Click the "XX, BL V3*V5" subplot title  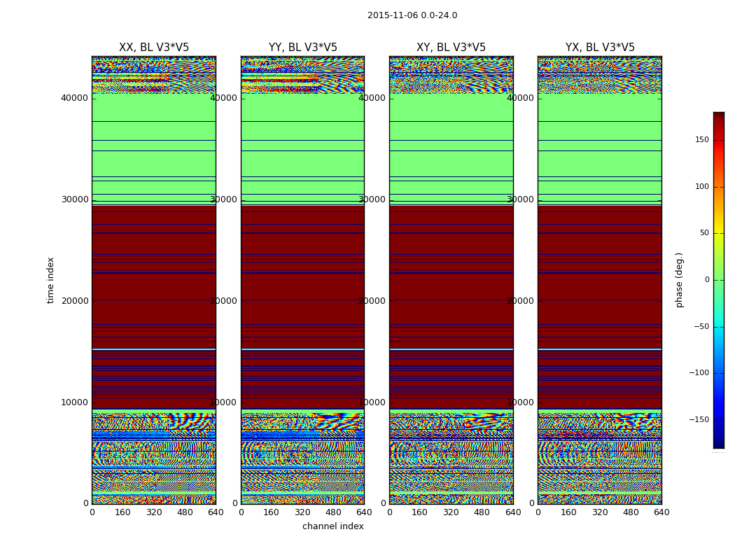[154, 48]
